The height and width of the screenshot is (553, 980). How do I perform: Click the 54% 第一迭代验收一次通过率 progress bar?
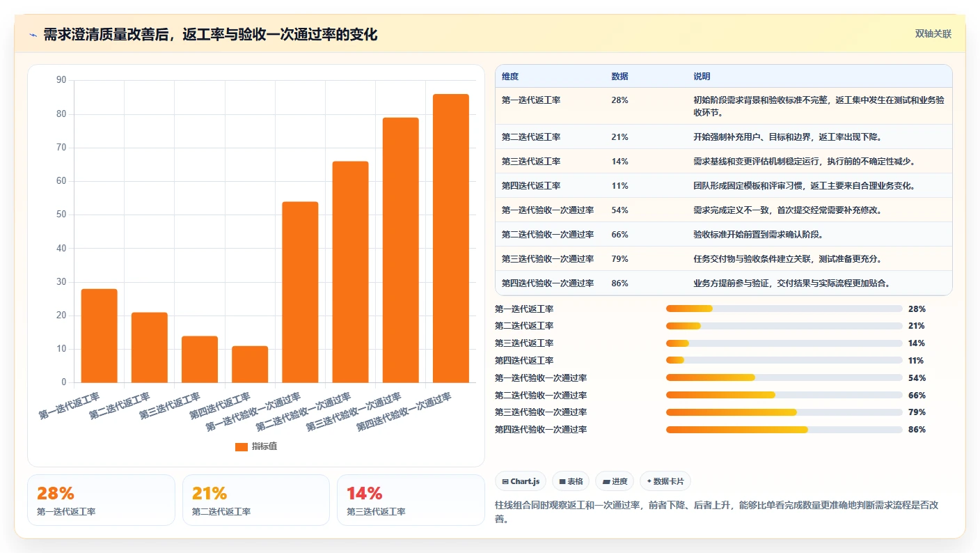784,377
